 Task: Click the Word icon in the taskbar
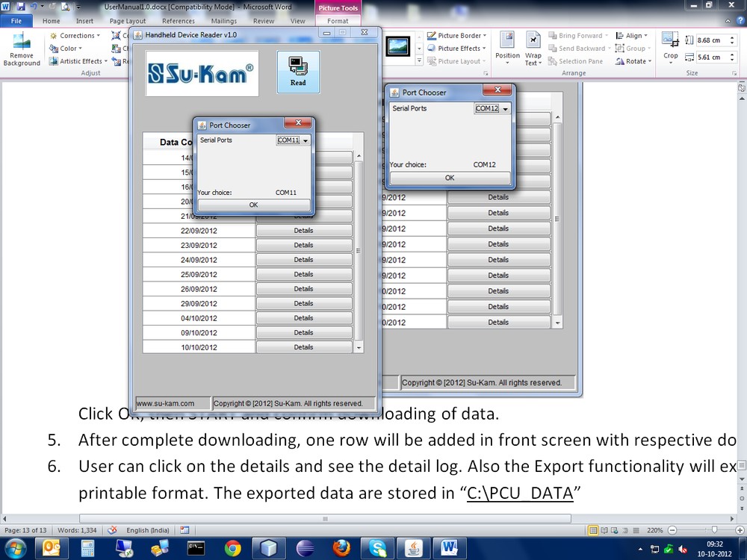[450, 549]
